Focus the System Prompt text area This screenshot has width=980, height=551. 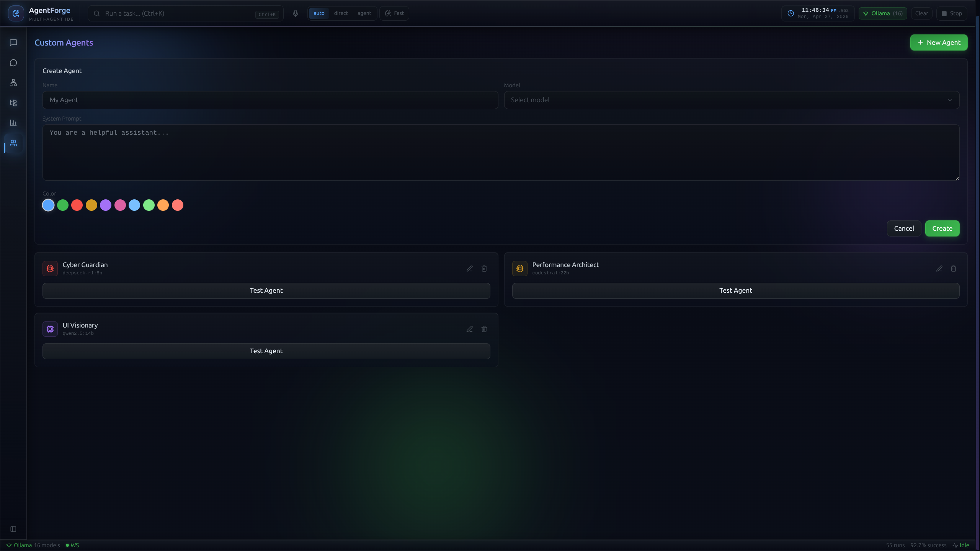tap(501, 152)
